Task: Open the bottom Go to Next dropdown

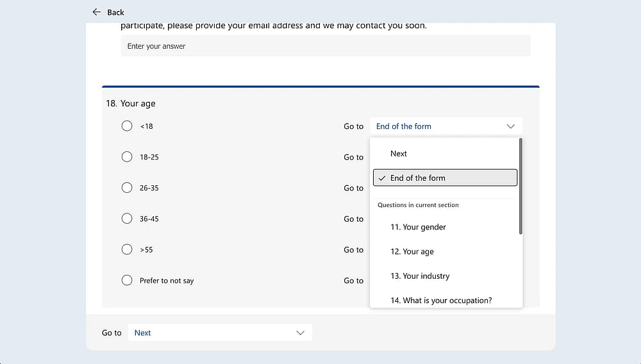Action: 220,333
